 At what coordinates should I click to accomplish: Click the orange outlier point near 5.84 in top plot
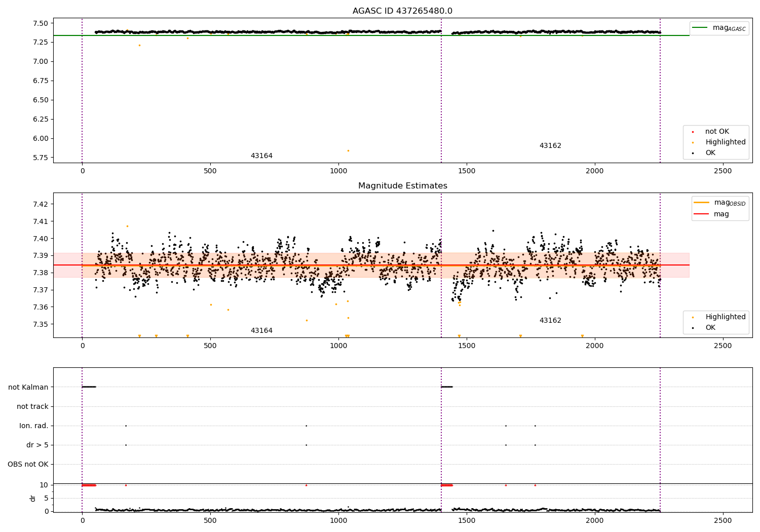click(348, 150)
